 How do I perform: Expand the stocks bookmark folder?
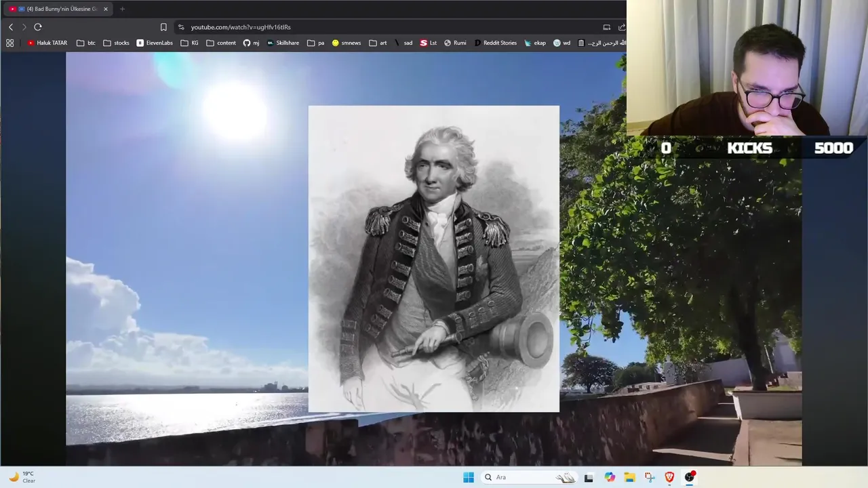click(116, 43)
